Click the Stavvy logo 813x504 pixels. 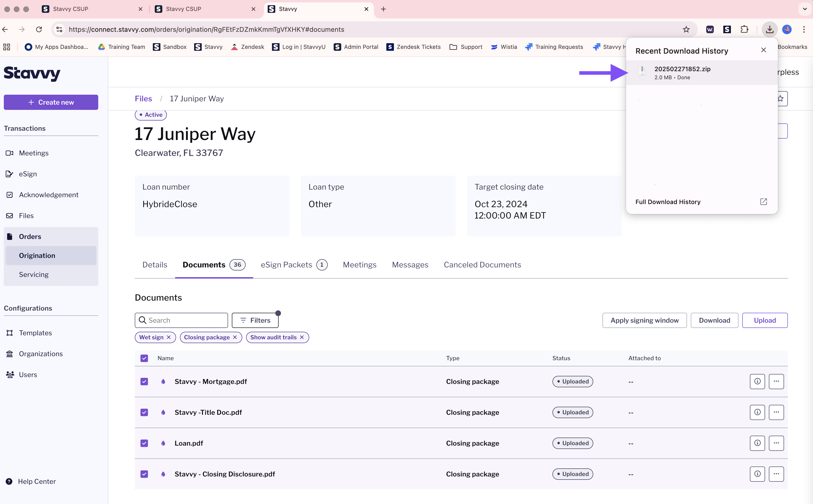pos(32,73)
